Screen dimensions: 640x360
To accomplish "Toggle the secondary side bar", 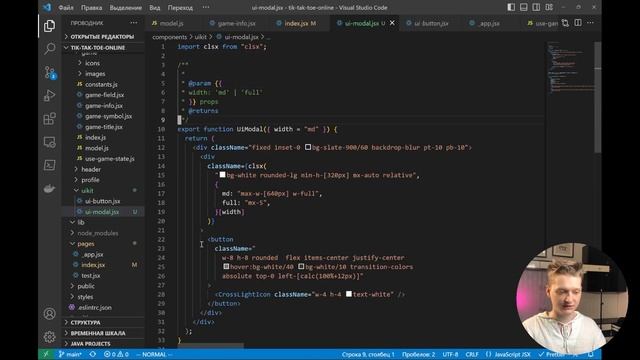I will tap(536, 7).
